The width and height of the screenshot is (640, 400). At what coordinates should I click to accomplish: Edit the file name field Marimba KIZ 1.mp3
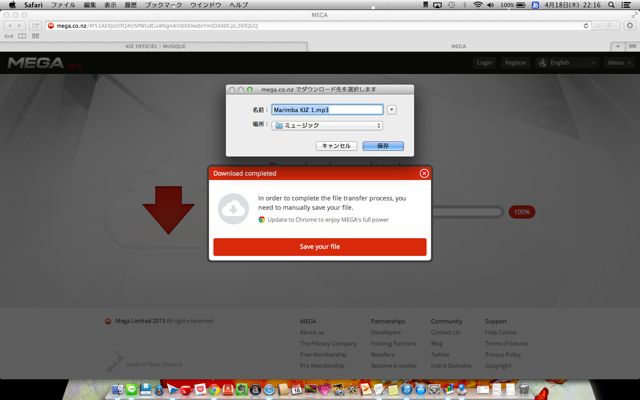pos(327,110)
